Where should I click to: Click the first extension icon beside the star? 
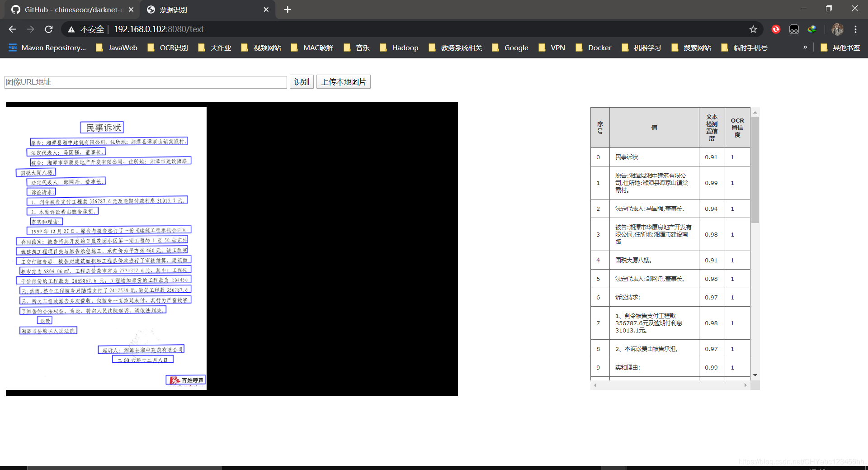pyautogui.click(x=776, y=29)
